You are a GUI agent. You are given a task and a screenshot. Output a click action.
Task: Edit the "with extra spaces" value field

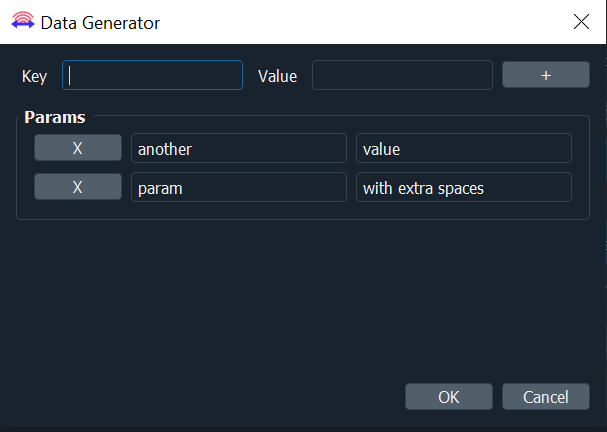point(464,187)
